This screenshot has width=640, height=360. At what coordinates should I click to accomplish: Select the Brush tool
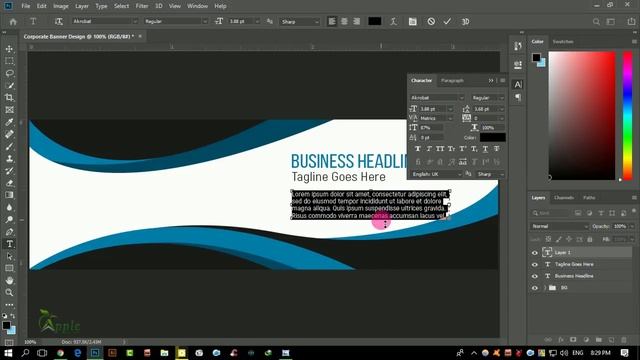(x=9, y=147)
